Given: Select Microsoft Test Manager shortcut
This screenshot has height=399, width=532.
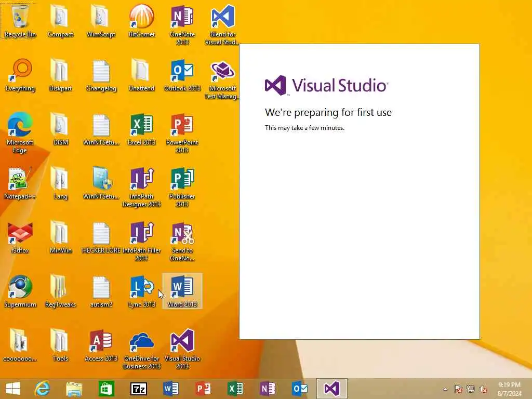Looking at the screenshot, I should click(222, 79).
